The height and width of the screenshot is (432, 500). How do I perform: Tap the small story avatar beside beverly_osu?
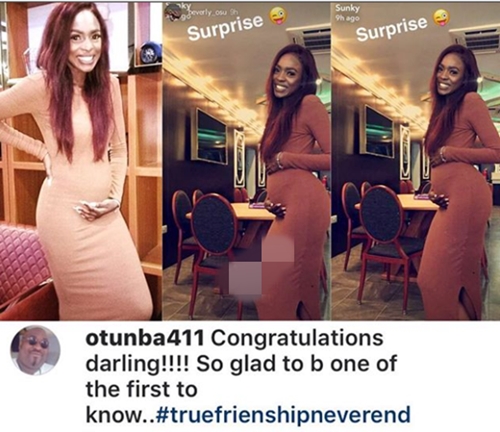point(174,12)
